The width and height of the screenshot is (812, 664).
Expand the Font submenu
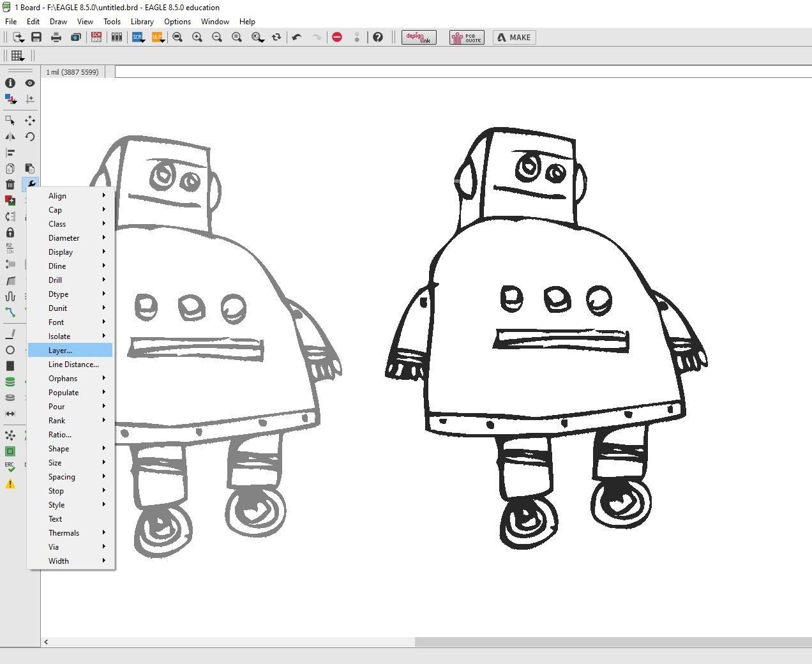(x=56, y=322)
